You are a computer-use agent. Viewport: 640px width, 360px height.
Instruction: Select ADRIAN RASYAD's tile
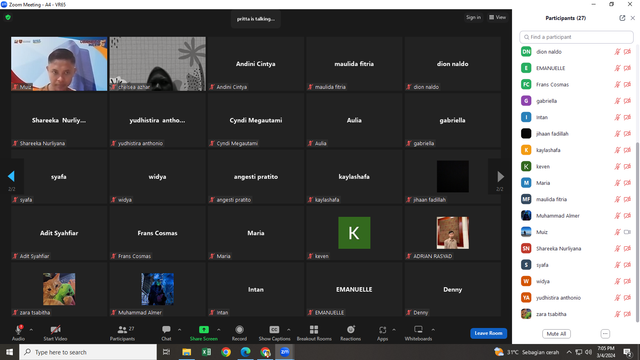click(453, 233)
